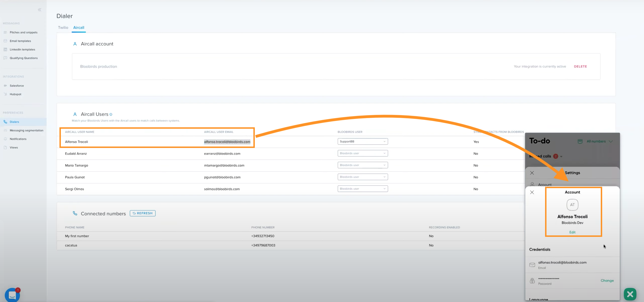Expand the Missed calls section arrow
644x302 pixels.
point(561,157)
